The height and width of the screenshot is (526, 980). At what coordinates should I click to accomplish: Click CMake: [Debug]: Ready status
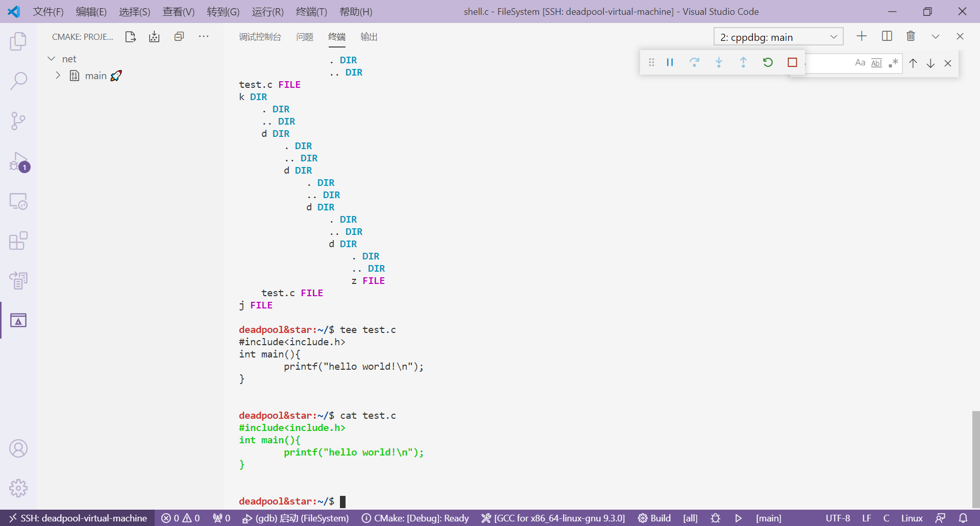[x=415, y=518]
